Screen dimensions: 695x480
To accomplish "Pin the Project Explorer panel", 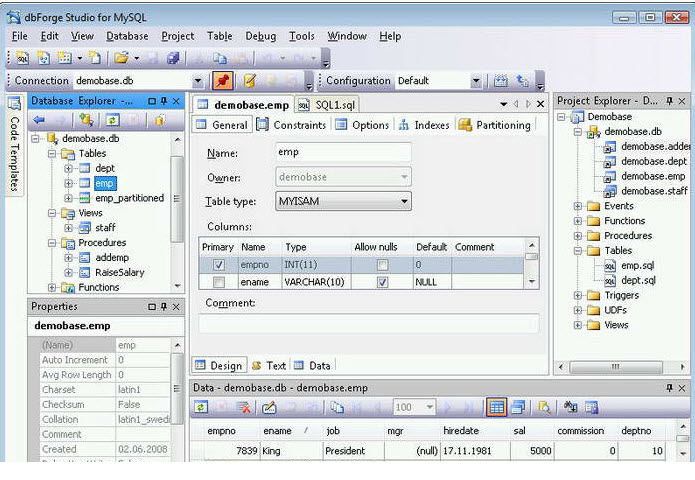I will click(669, 101).
